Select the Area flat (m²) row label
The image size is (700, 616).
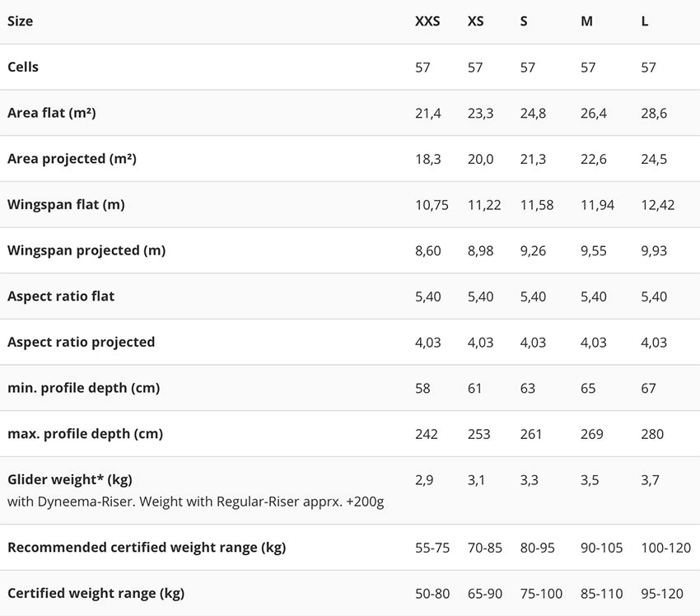[51, 113]
